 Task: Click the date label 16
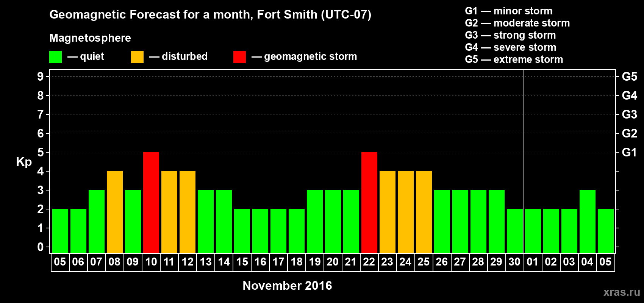point(260,262)
